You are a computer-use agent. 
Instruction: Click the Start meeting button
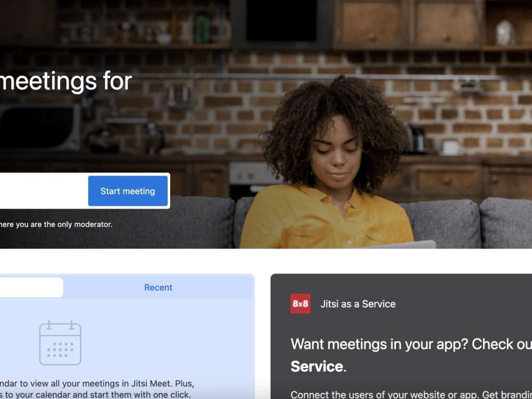point(128,191)
